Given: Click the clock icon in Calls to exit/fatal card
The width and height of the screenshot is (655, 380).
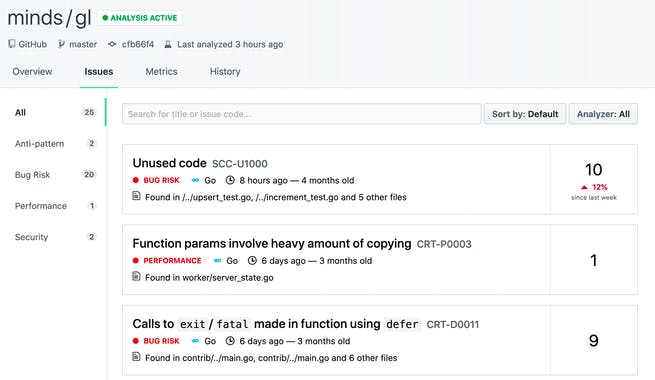Looking at the screenshot, I should [230, 341].
